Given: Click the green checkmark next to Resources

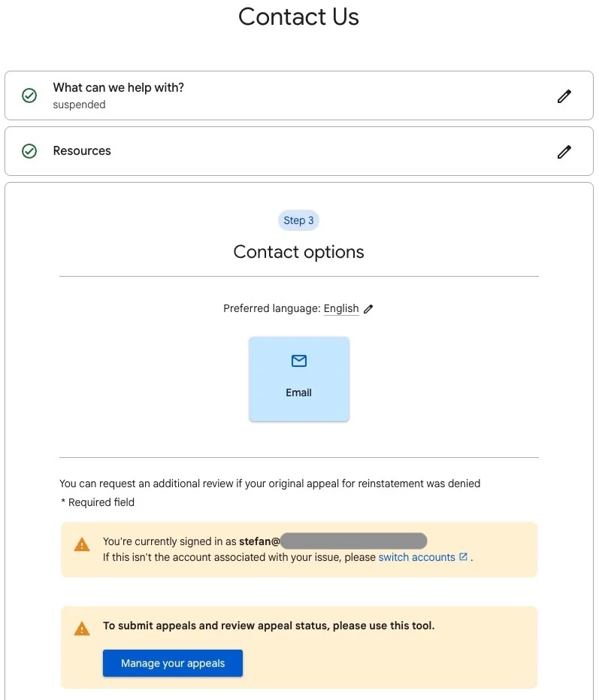Looking at the screenshot, I should pos(29,151).
